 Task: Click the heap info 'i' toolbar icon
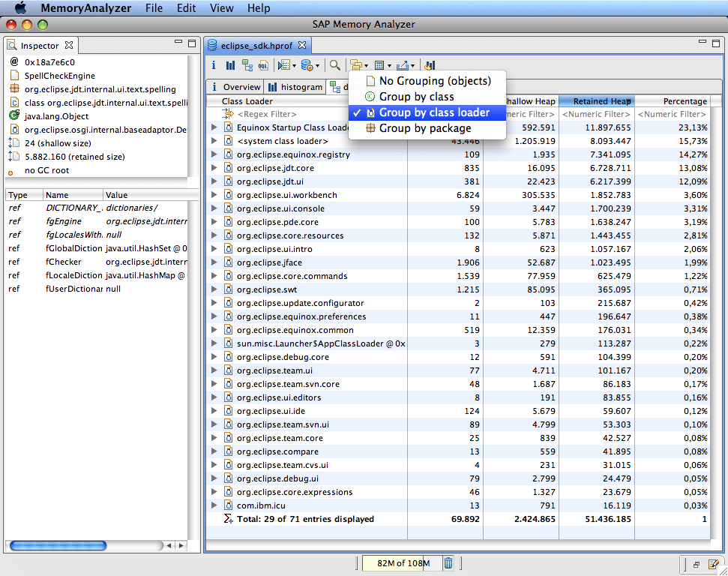point(214,65)
